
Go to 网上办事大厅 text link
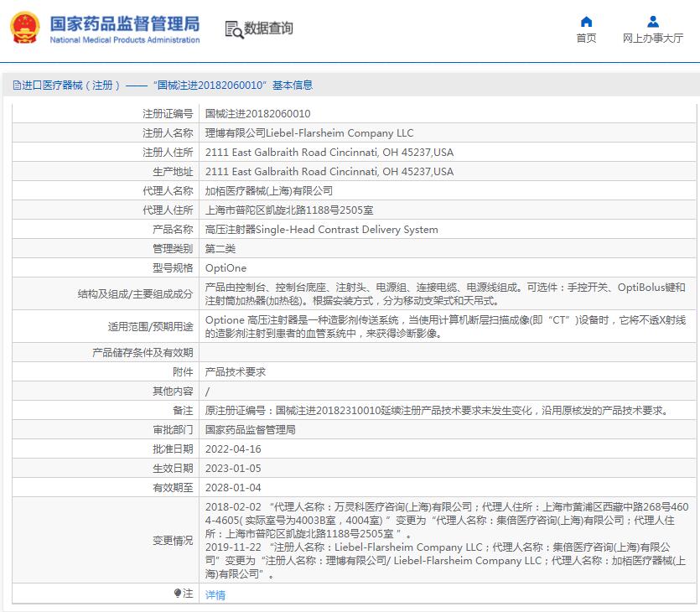653,38
